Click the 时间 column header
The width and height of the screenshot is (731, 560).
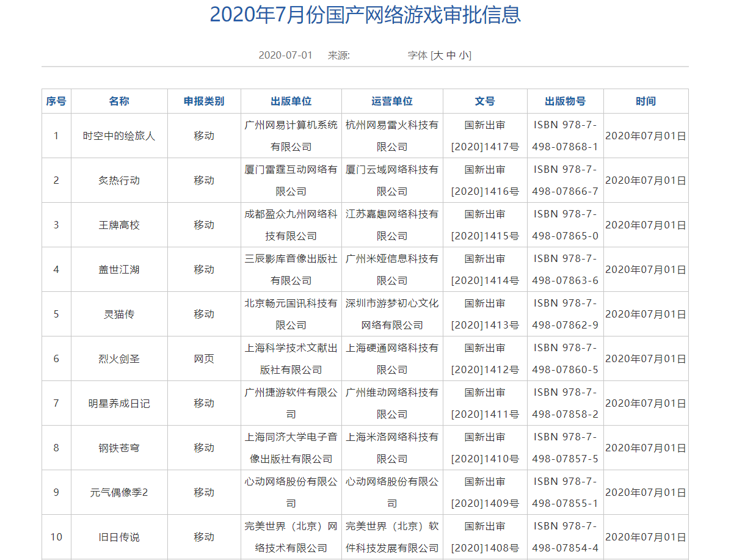[x=646, y=101]
